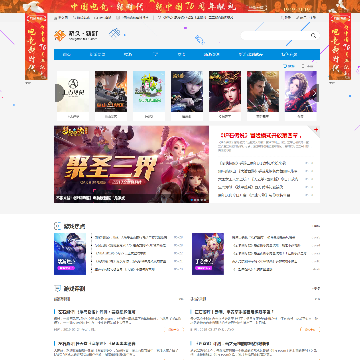Click the orange button under the right article summary
The height and width of the screenshot is (360, 360).
point(310,329)
